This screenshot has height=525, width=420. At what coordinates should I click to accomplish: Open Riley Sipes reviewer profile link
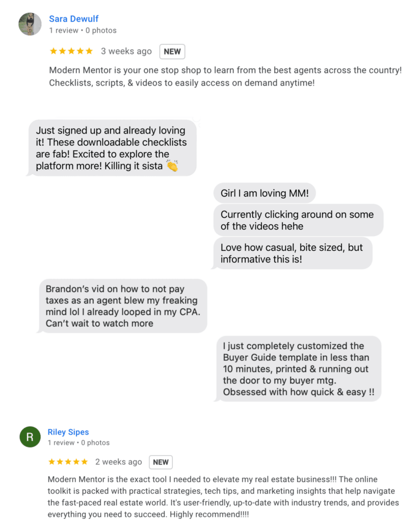(x=68, y=432)
